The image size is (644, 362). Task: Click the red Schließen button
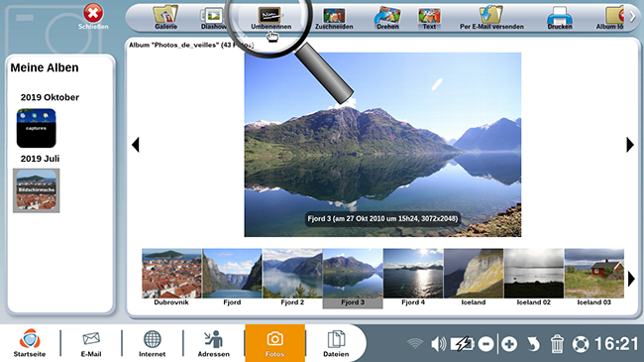pos(93,17)
